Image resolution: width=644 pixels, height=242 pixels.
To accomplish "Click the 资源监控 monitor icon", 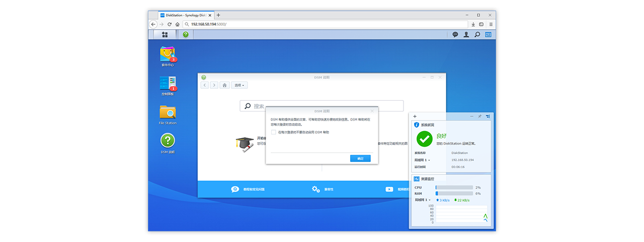I will pos(417,178).
